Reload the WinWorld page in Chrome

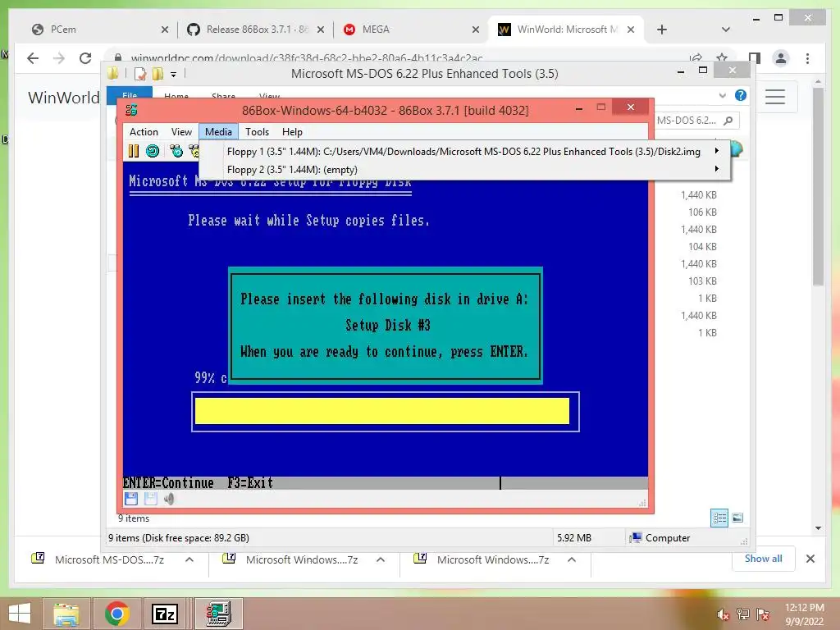tap(85, 58)
